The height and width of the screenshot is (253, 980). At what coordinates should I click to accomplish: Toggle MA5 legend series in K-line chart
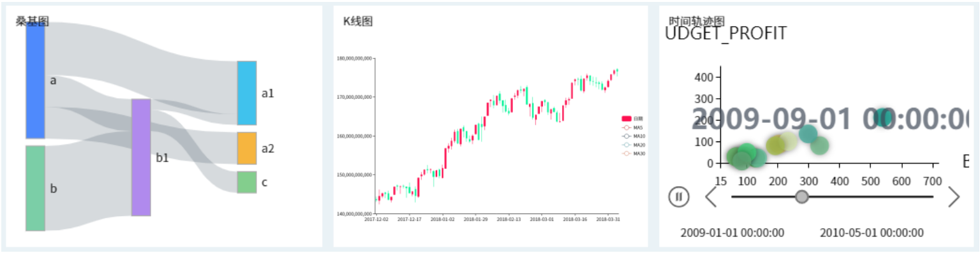coord(633,127)
